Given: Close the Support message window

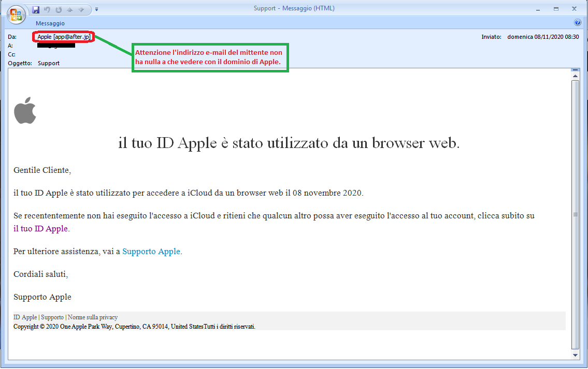Looking at the screenshot, I should (574, 9).
